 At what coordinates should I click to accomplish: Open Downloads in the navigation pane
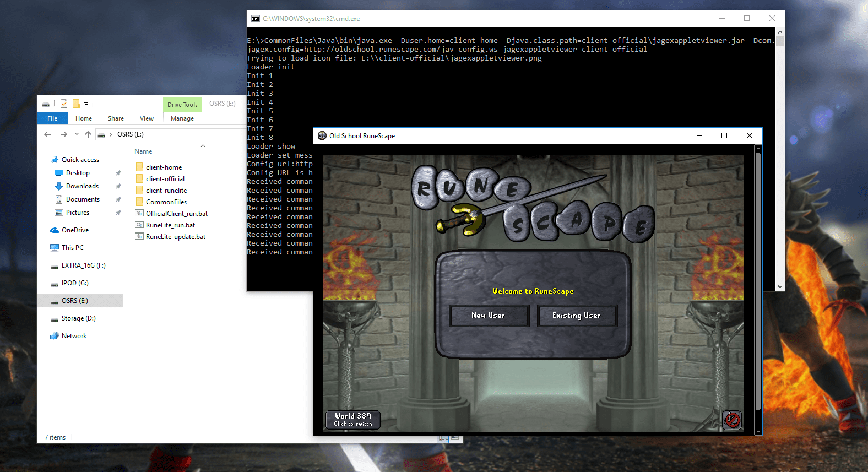pos(82,186)
